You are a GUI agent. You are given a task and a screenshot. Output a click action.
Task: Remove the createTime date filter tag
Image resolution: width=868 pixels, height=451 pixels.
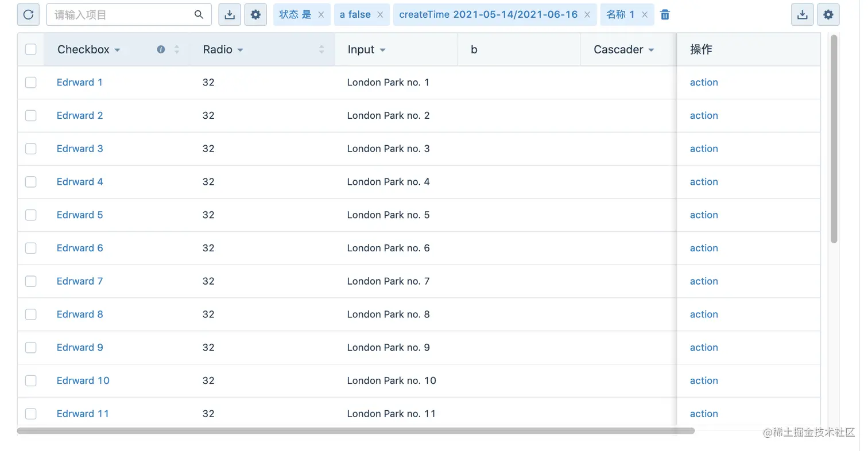pos(587,15)
